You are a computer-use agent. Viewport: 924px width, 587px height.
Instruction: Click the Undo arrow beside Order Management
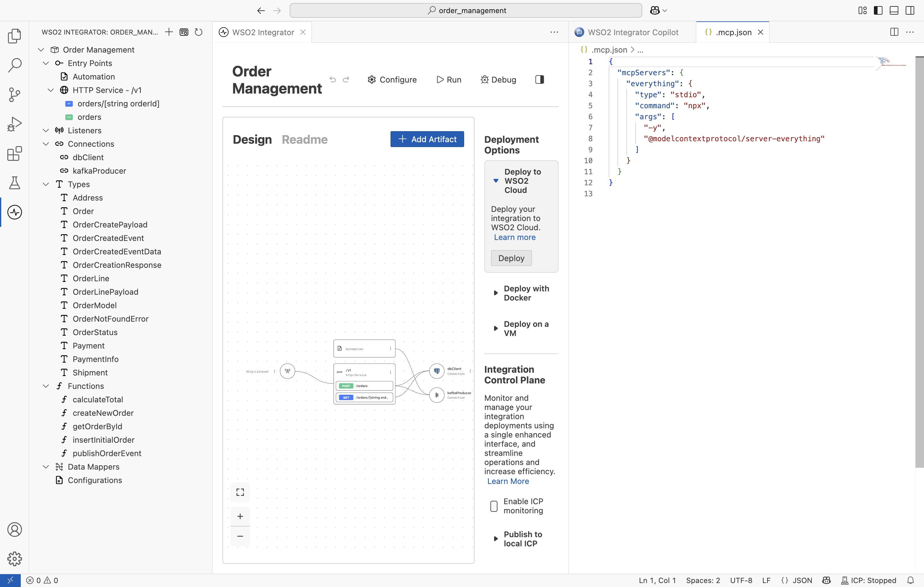point(333,79)
